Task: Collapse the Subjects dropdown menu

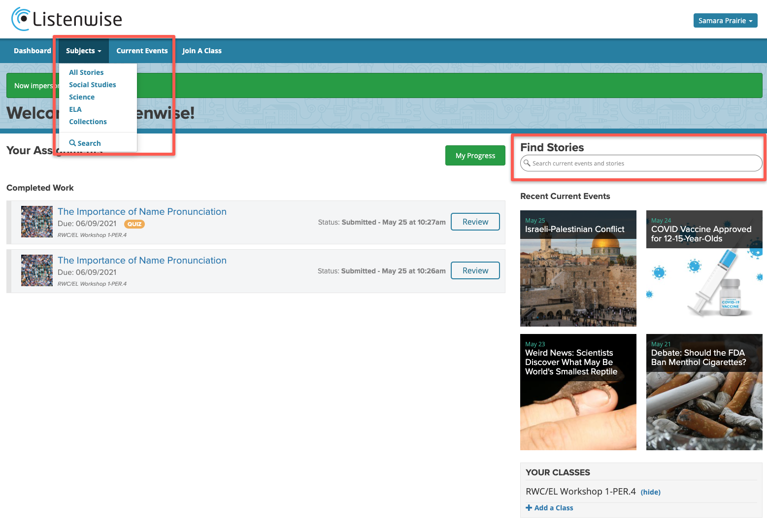Action: (83, 51)
